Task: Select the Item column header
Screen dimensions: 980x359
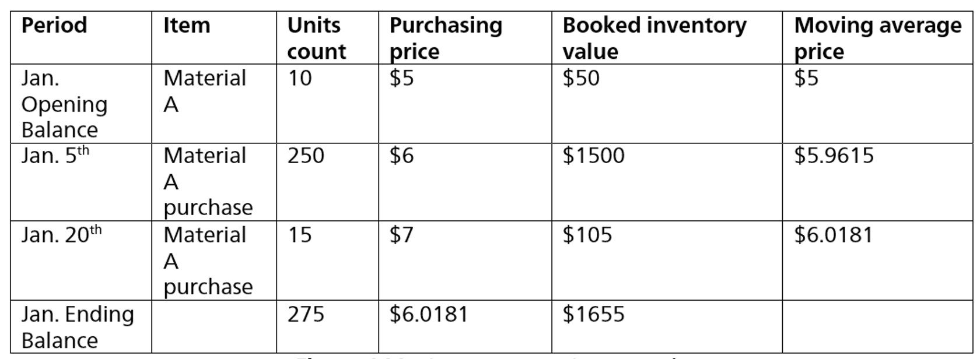Action: [x=214, y=37]
